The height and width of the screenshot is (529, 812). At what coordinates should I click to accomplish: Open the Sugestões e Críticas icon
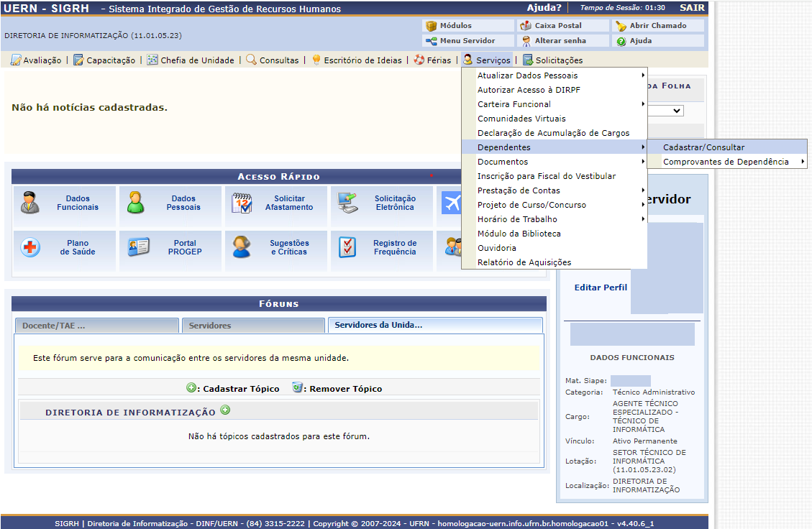click(242, 247)
